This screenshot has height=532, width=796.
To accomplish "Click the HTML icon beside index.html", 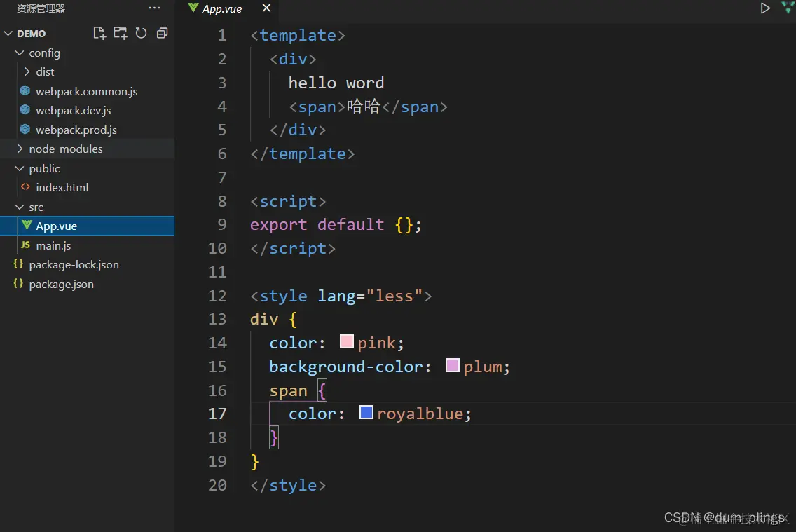I will click(x=25, y=187).
